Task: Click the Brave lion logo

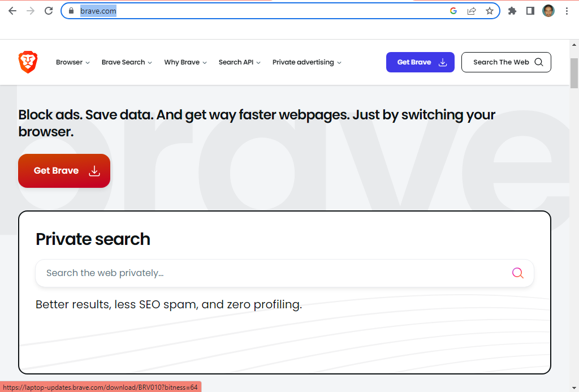Action: [28, 62]
